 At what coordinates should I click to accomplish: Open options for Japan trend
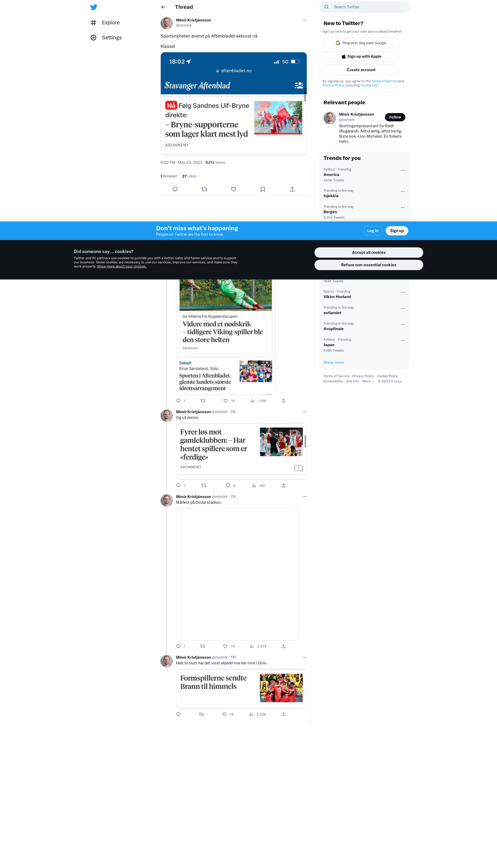[403, 340]
